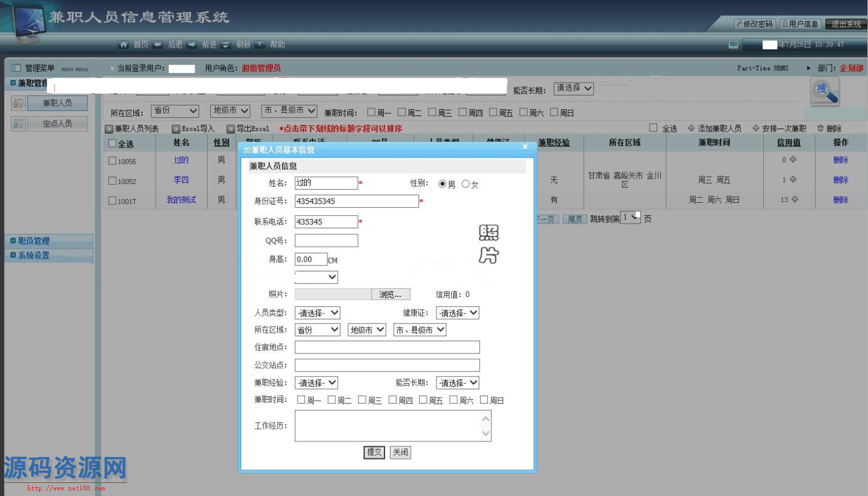Screen dimensions: 868x496
Task: Open the 人员类型 dropdown in dialog
Action: [317, 313]
